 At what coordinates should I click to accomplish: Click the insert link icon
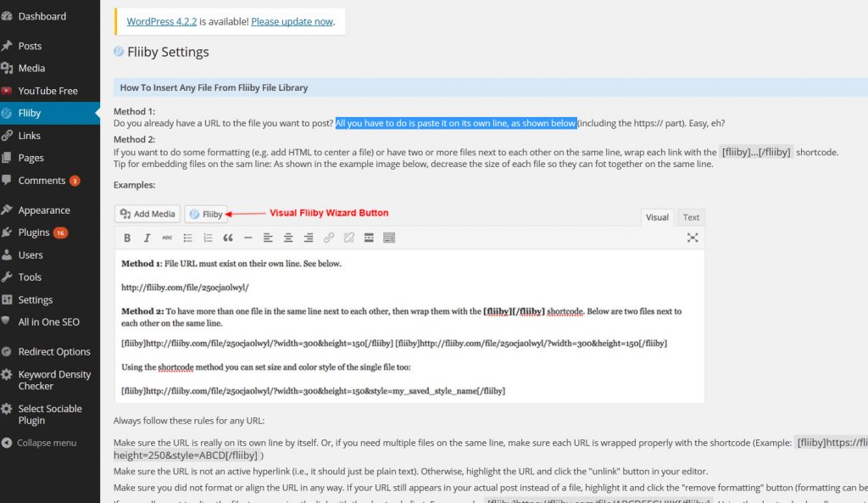(x=328, y=238)
